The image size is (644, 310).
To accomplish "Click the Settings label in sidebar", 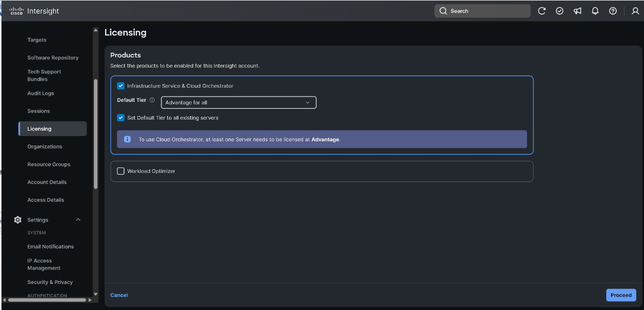I will coord(38,220).
